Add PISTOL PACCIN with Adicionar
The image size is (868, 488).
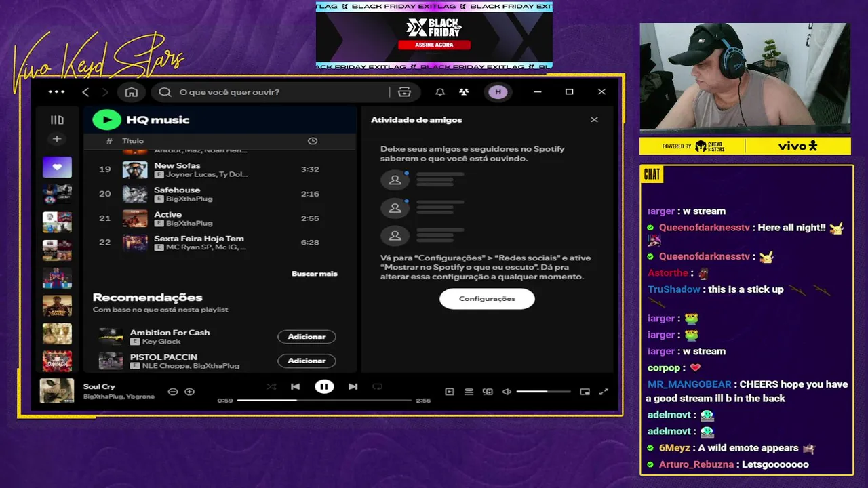(x=307, y=361)
